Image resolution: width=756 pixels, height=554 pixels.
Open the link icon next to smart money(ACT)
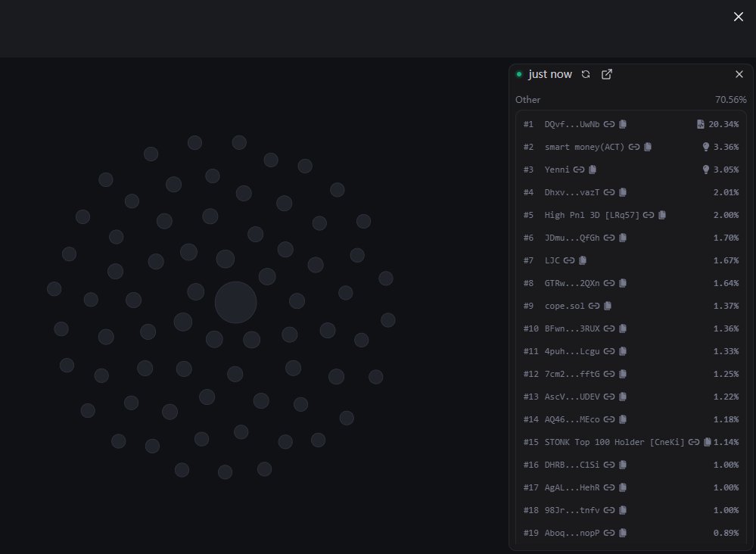(634, 147)
